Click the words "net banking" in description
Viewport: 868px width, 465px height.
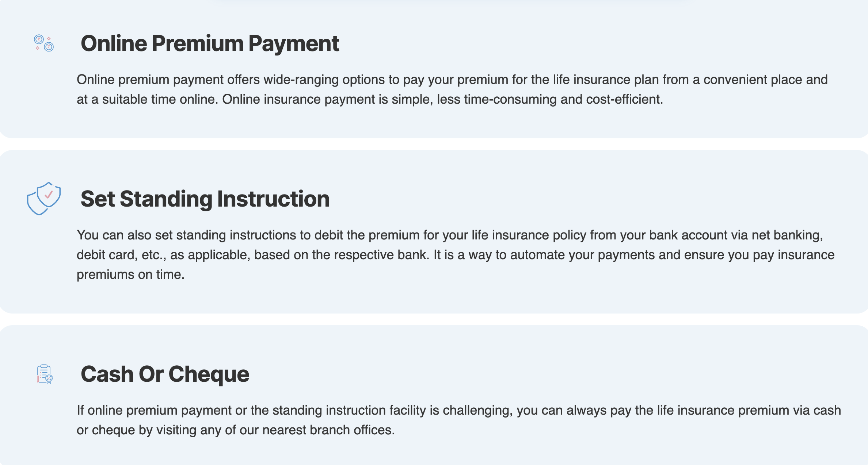pyautogui.click(x=787, y=235)
